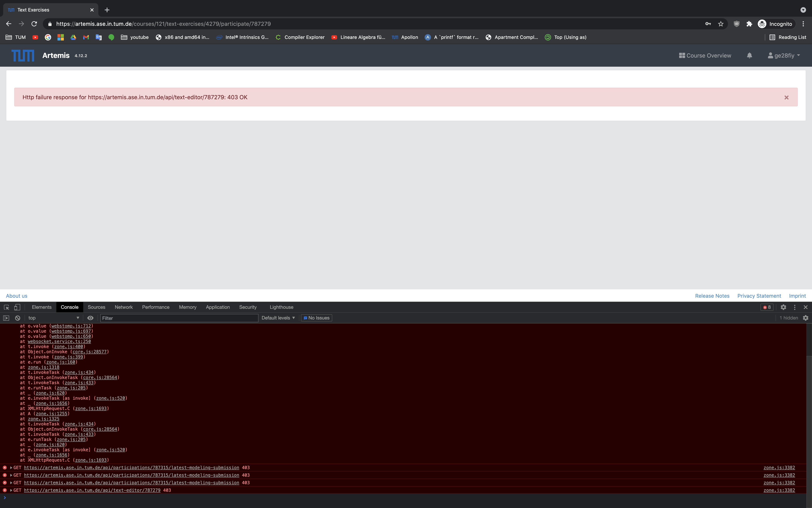The width and height of the screenshot is (812, 508).
Task: Open the Default levels dropdown
Action: [278, 318]
